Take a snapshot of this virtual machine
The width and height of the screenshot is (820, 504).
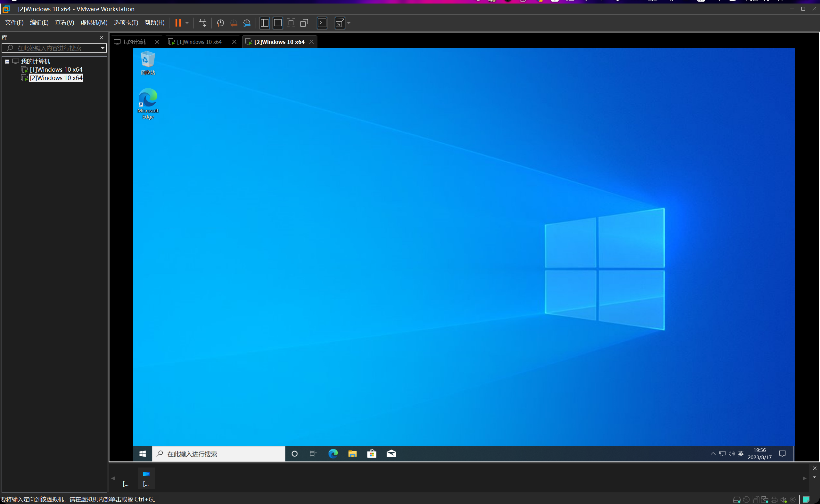tap(220, 23)
